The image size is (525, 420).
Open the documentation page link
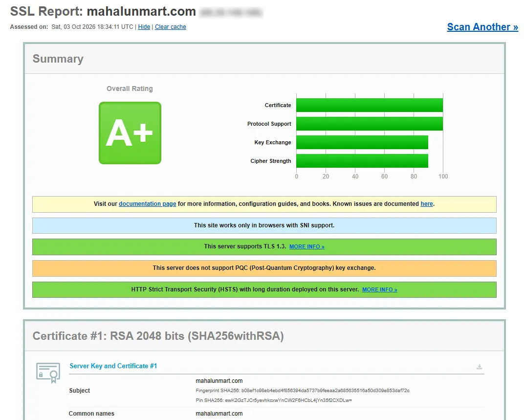pos(147,203)
